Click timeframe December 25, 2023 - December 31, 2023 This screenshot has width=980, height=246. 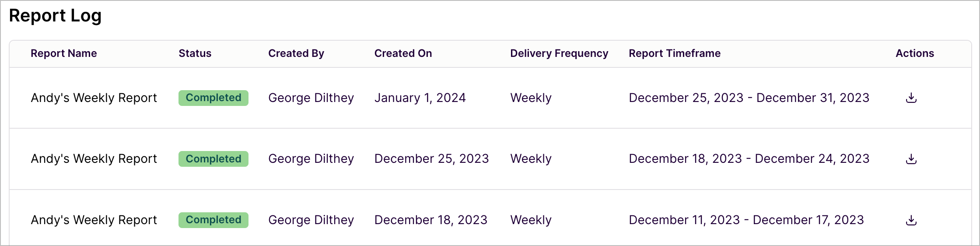[749, 98]
